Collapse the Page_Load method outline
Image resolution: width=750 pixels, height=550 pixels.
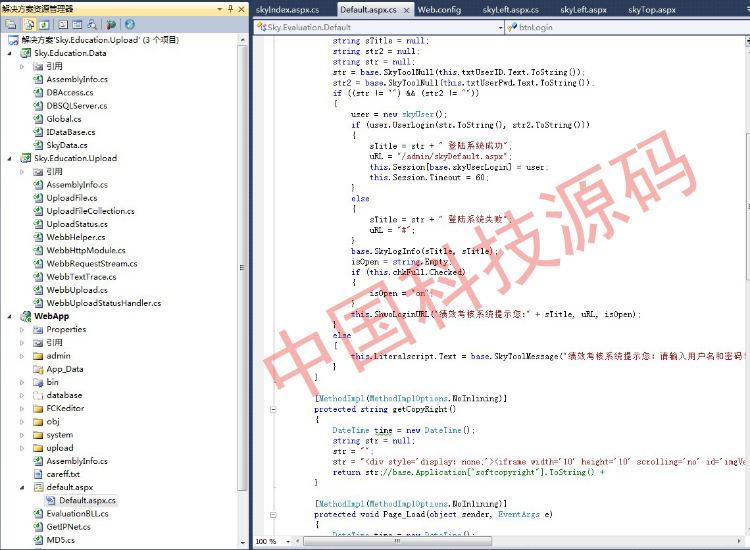pos(273,515)
